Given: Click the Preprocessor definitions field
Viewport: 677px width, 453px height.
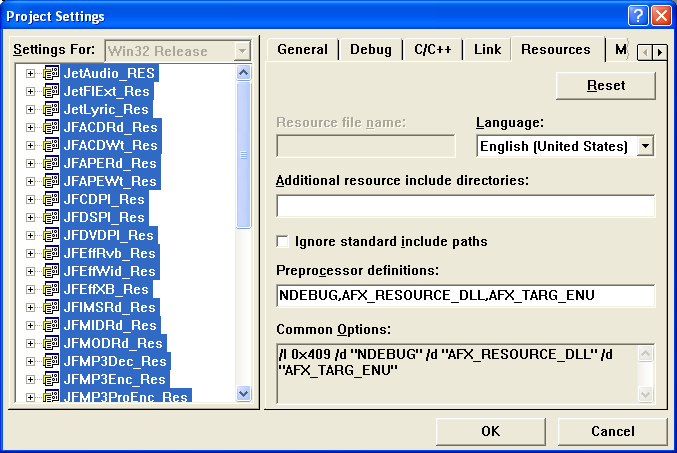Looking at the screenshot, I should [x=465, y=296].
